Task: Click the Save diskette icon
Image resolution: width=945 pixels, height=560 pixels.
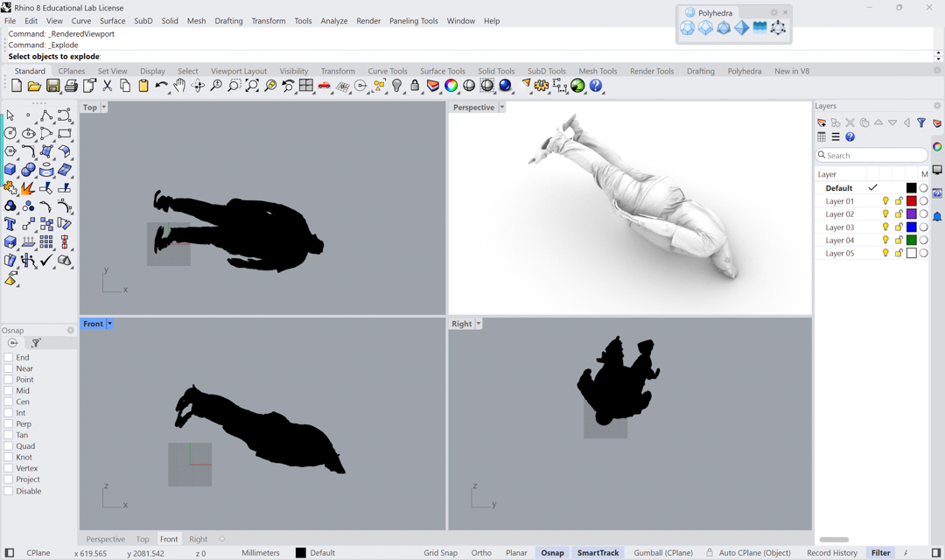Action: point(52,86)
